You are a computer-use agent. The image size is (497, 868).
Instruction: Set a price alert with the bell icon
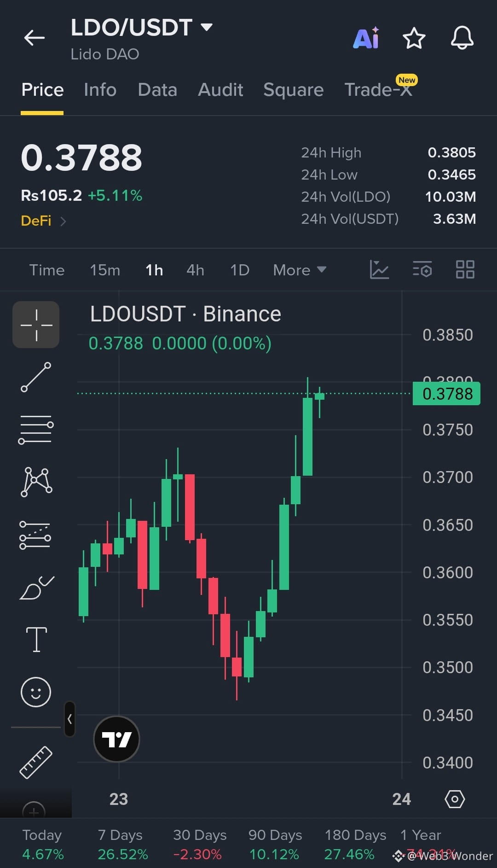tap(462, 38)
